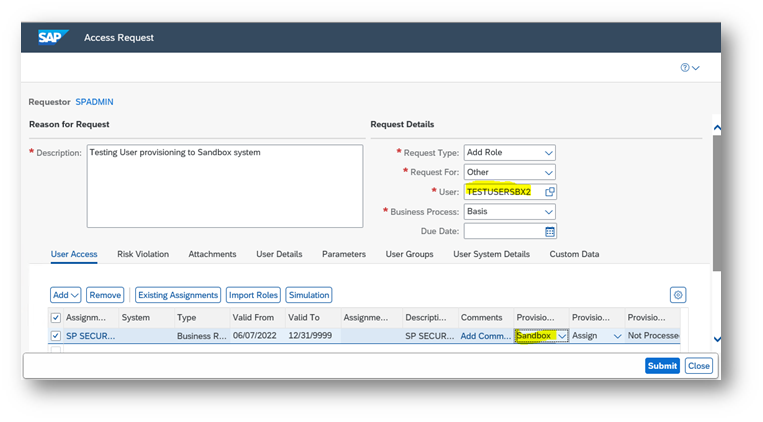The image size is (763, 422).
Task: Open the help menu icon
Action: pos(689,68)
